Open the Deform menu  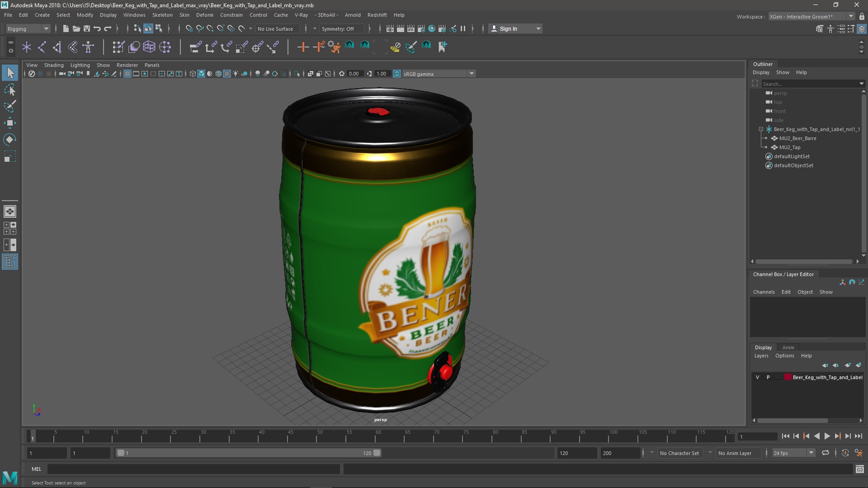pyautogui.click(x=204, y=15)
